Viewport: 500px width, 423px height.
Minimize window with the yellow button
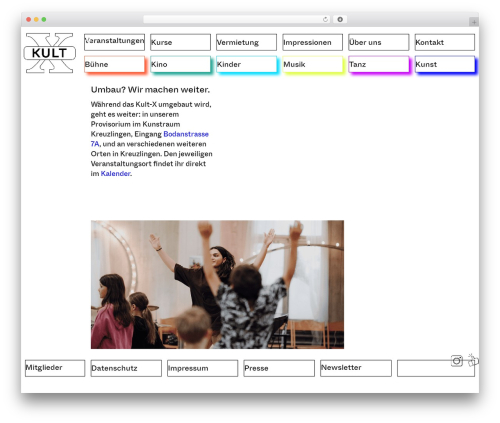36,20
